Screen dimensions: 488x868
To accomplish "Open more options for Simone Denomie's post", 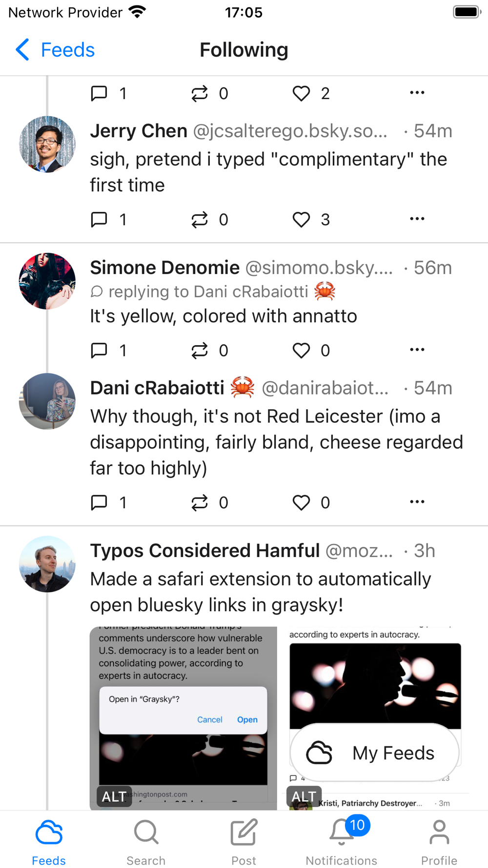I will point(417,350).
